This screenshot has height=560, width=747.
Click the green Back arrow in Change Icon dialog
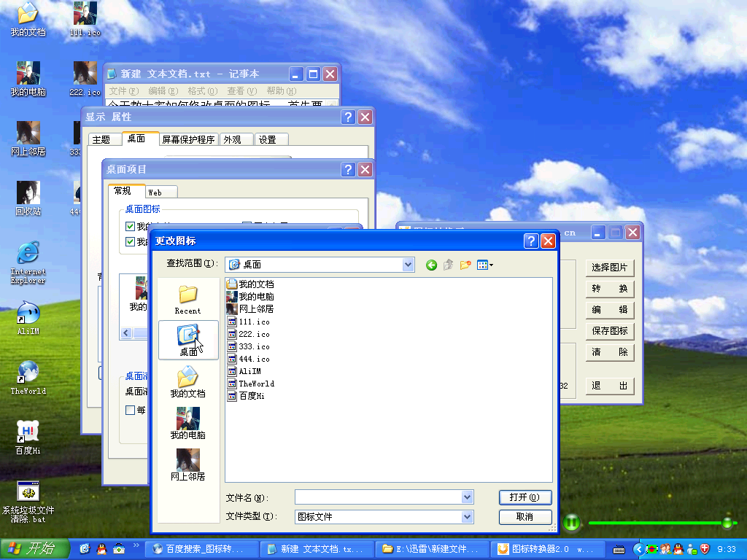pyautogui.click(x=431, y=265)
